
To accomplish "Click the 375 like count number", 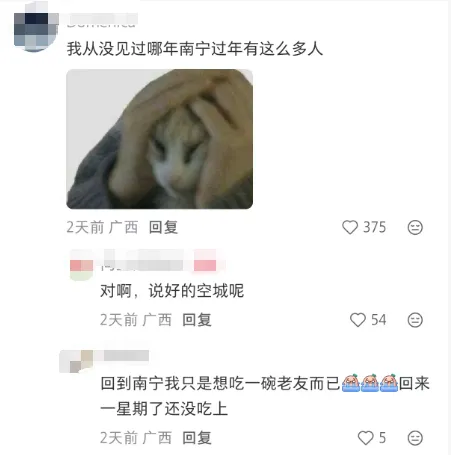I will click(374, 227).
